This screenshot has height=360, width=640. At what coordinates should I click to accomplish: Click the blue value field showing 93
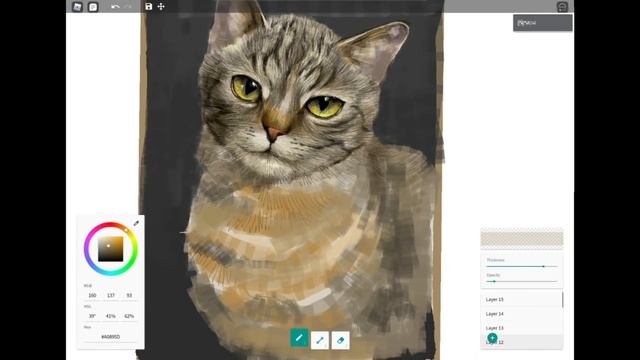click(x=129, y=295)
